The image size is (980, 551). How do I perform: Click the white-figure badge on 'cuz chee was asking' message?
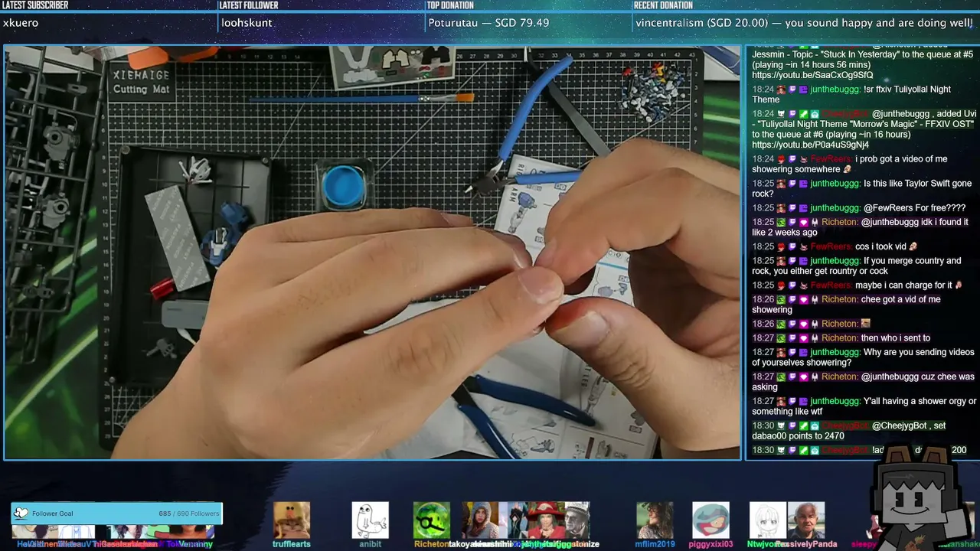(x=815, y=377)
